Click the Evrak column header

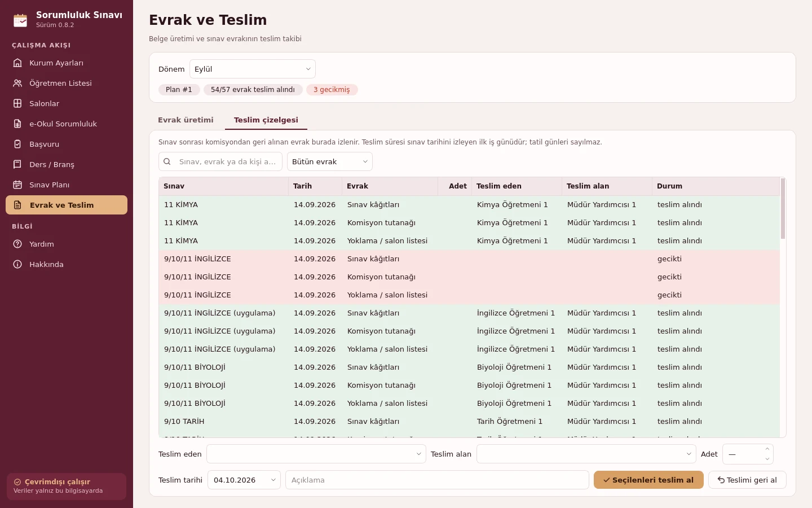(x=390, y=186)
